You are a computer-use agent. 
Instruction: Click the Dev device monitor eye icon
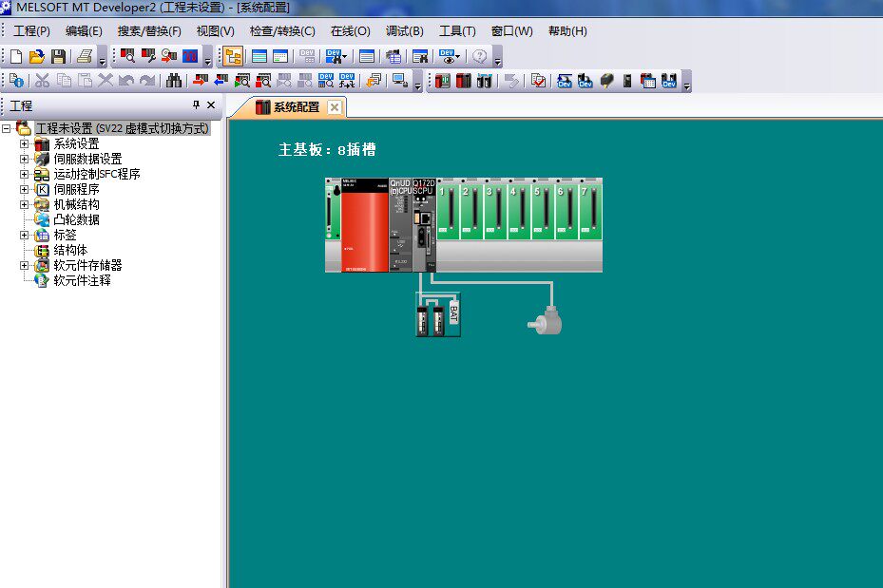tap(449, 56)
